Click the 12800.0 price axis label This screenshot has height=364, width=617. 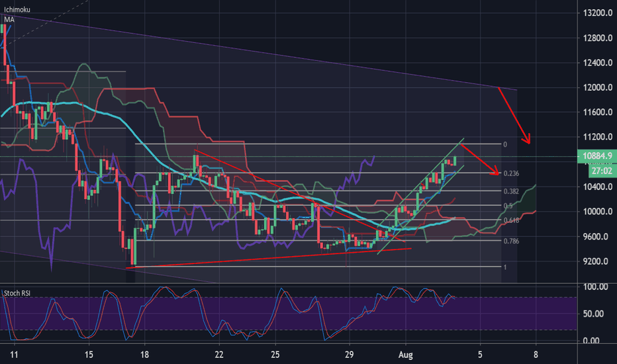coord(597,38)
